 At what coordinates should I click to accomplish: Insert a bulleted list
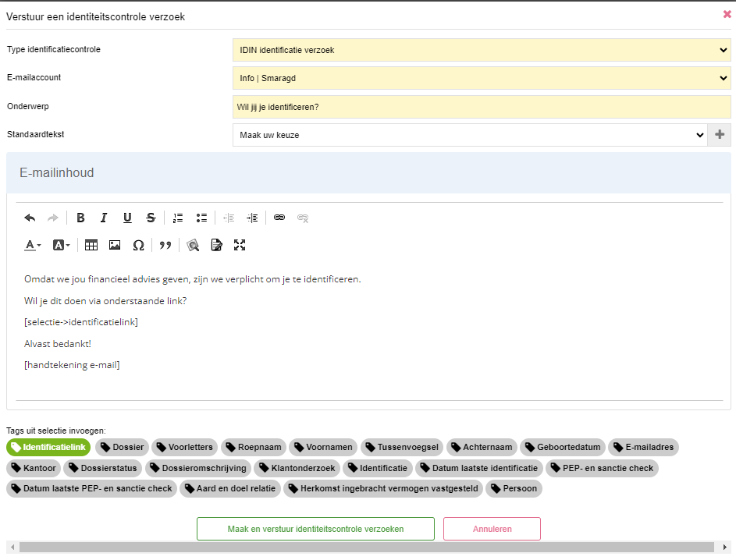(201, 218)
